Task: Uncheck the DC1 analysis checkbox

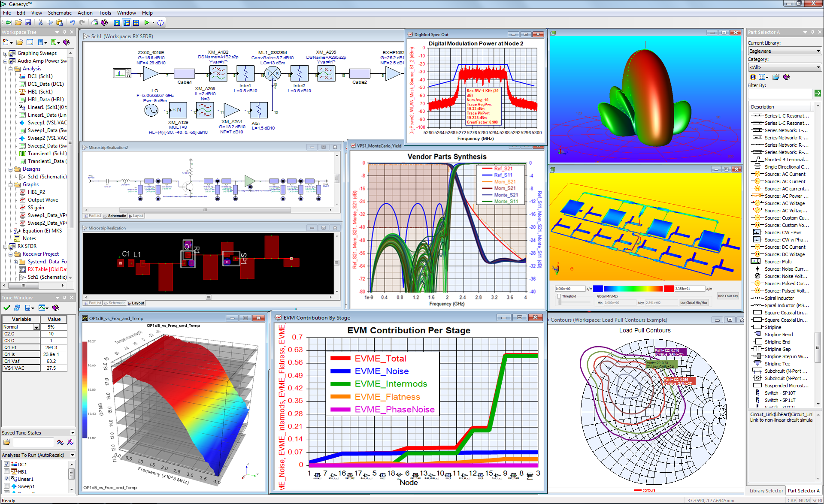Action: point(6,464)
